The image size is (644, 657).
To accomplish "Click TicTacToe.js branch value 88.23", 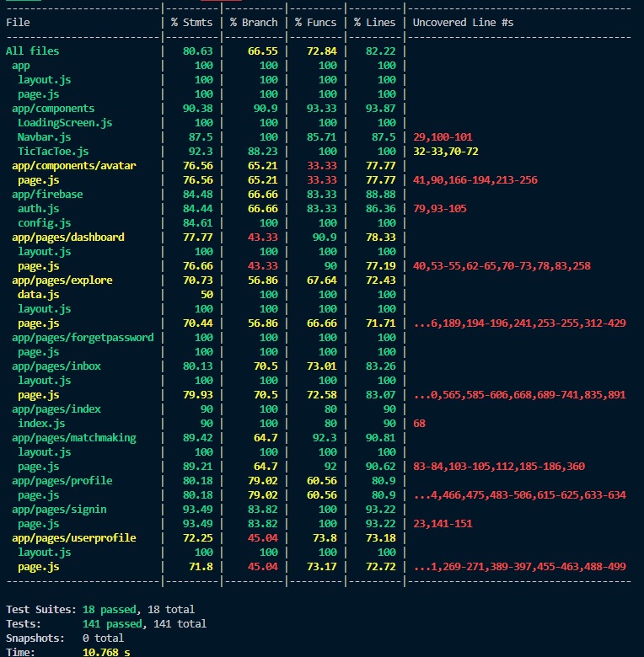I will pyautogui.click(x=262, y=152).
